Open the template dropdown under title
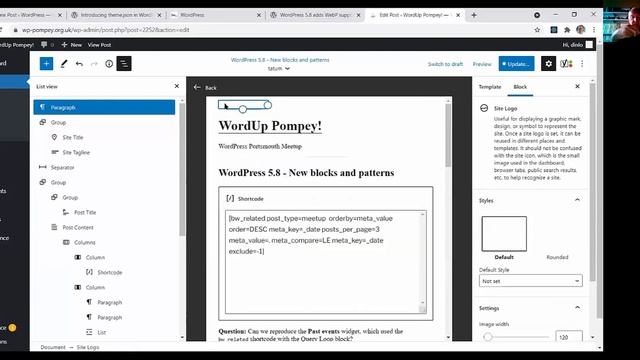The height and width of the screenshot is (360, 640). pyautogui.click(x=279, y=69)
